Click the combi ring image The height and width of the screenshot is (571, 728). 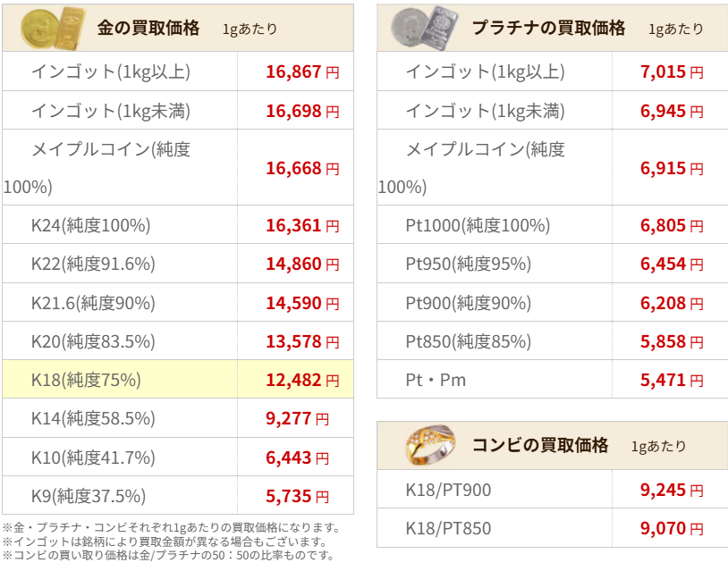point(430,445)
